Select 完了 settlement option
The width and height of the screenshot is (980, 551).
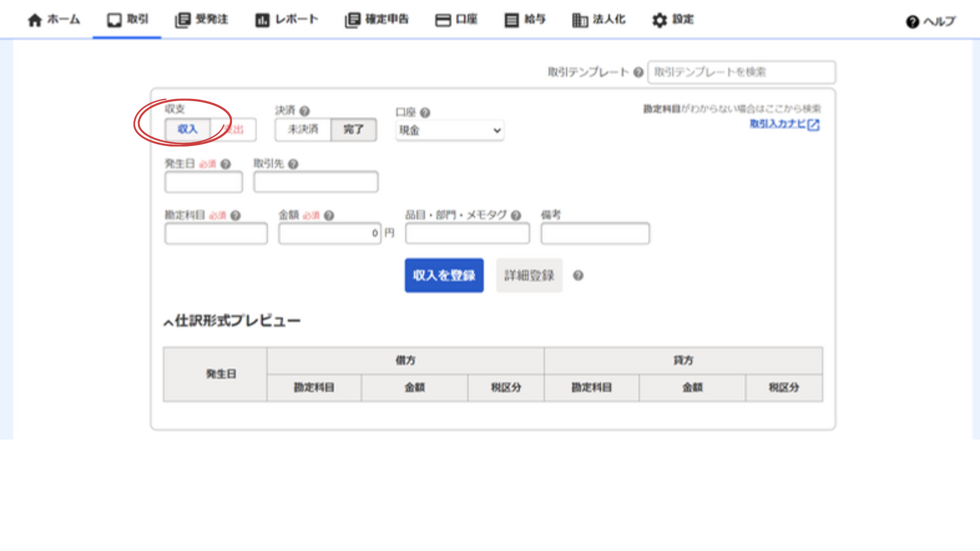(353, 129)
